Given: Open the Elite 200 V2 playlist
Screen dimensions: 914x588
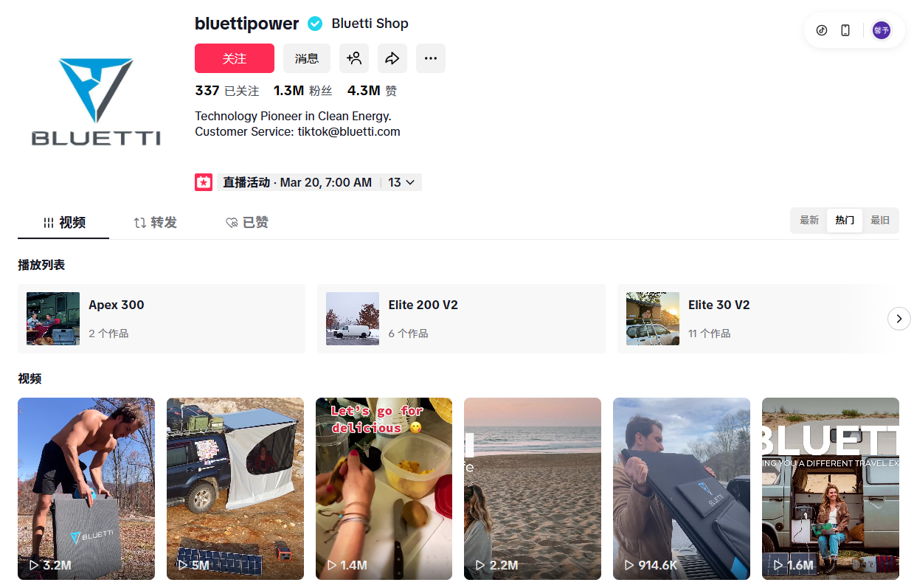Looking at the screenshot, I should [x=461, y=319].
